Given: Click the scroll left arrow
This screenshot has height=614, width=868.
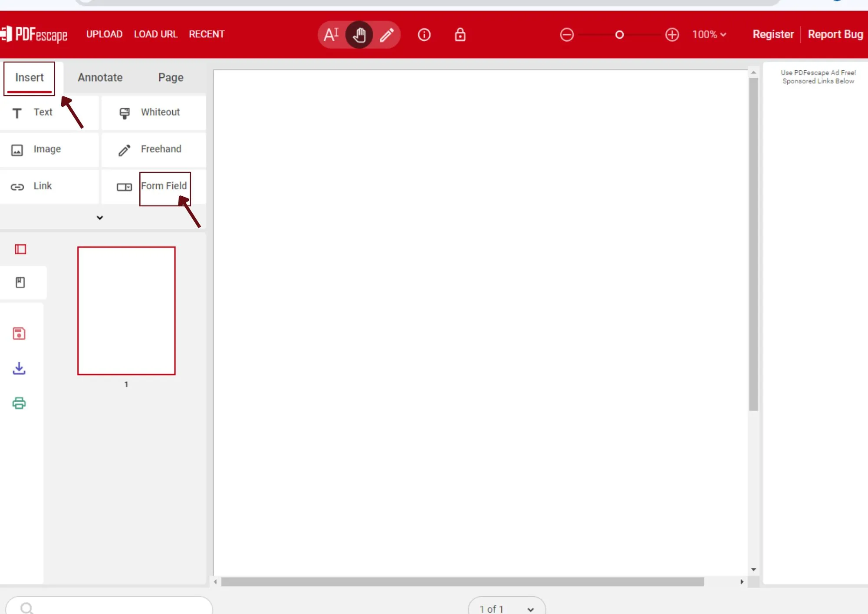Looking at the screenshot, I should click(215, 582).
